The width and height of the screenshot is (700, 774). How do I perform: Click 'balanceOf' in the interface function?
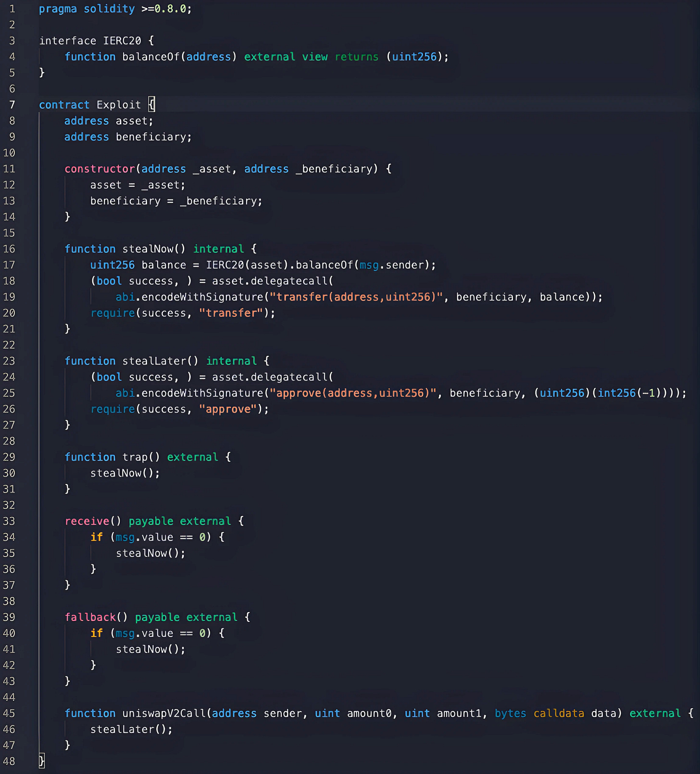(151, 57)
